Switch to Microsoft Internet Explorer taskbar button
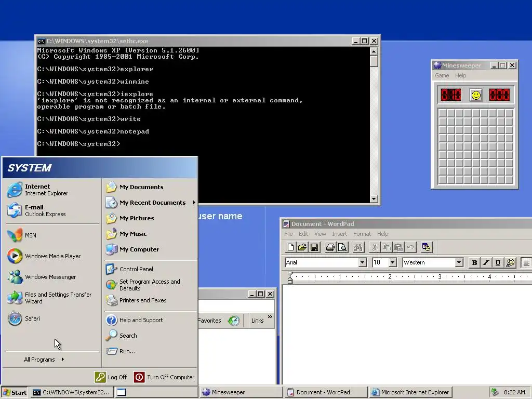 (x=410, y=392)
